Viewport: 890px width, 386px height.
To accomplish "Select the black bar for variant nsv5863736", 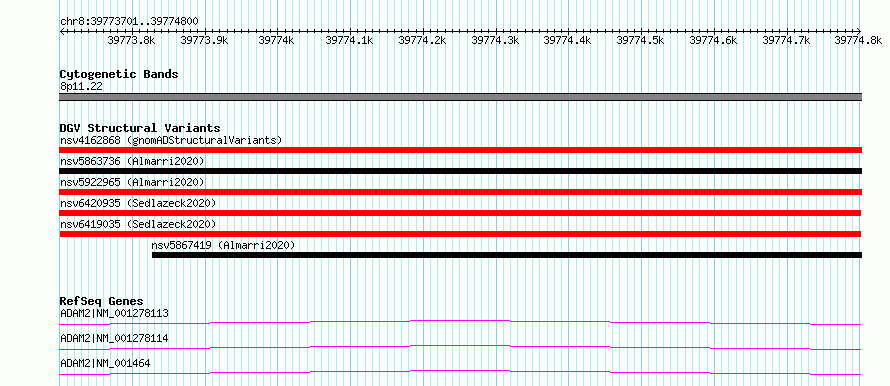I will click(x=461, y=171).
